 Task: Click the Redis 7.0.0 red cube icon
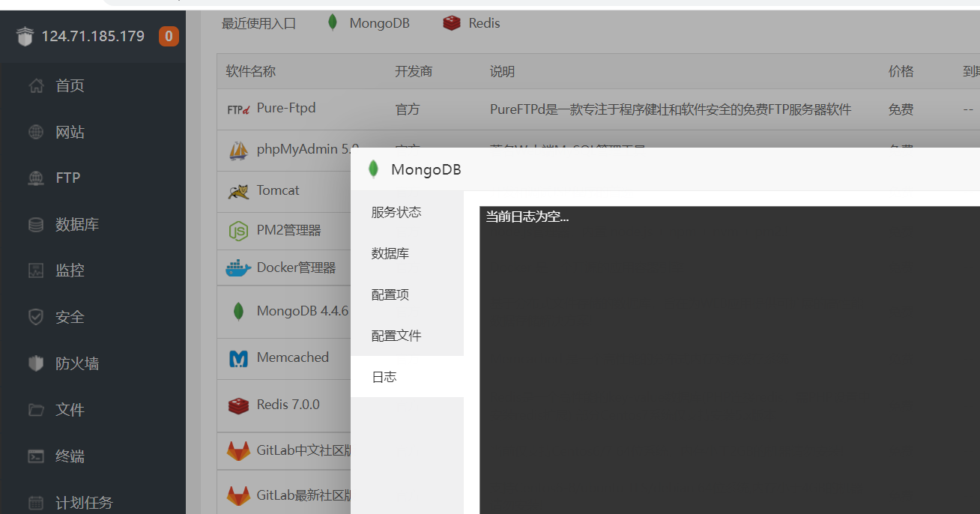point(238,405)
